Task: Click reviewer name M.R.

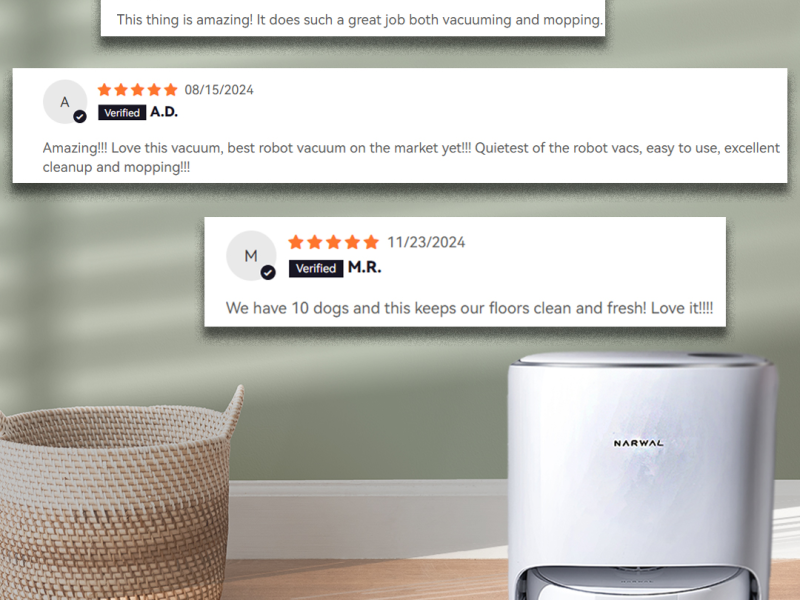Action: (x=364, y=267)
